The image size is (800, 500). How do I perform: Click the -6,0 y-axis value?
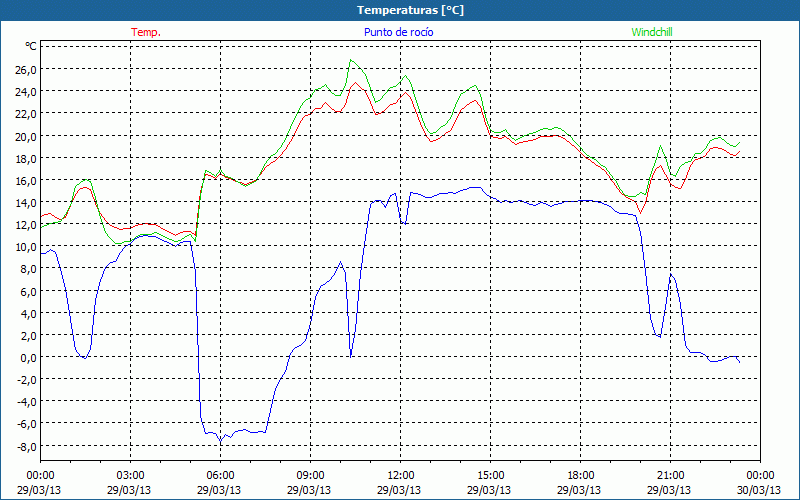tap(26, 424)
